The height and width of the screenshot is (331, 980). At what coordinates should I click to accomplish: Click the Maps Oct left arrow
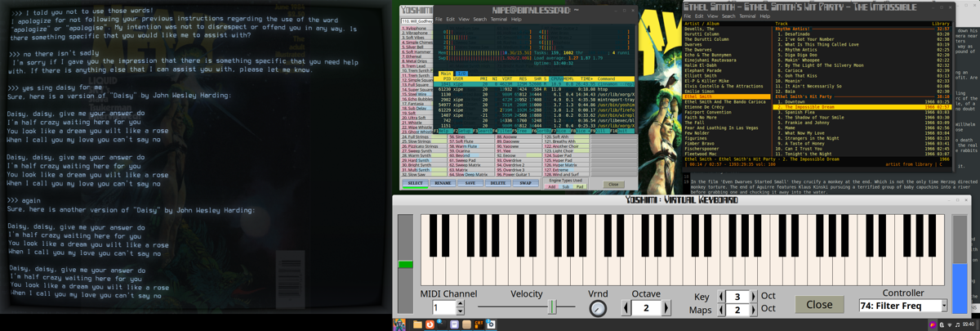(x=721, y=310)
